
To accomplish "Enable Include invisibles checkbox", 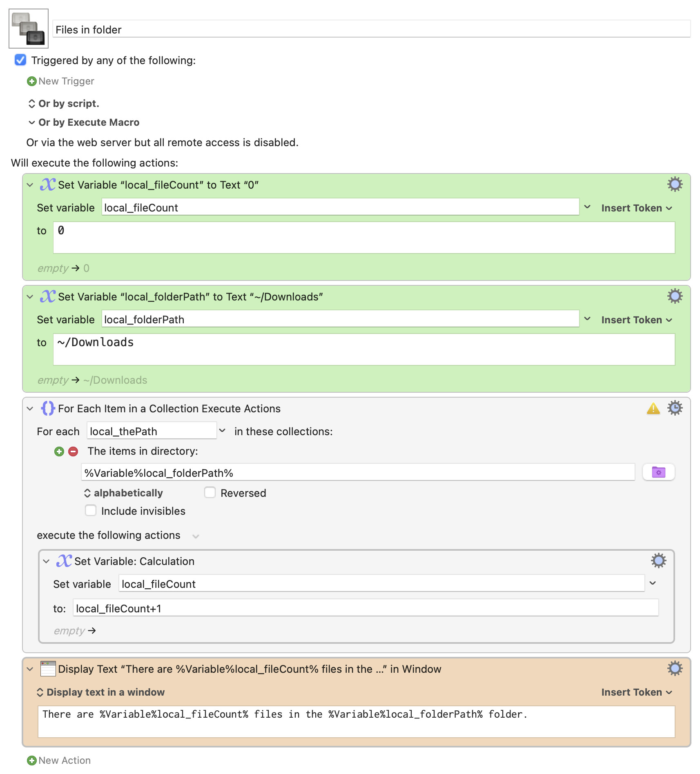I will tap(91, 511).
